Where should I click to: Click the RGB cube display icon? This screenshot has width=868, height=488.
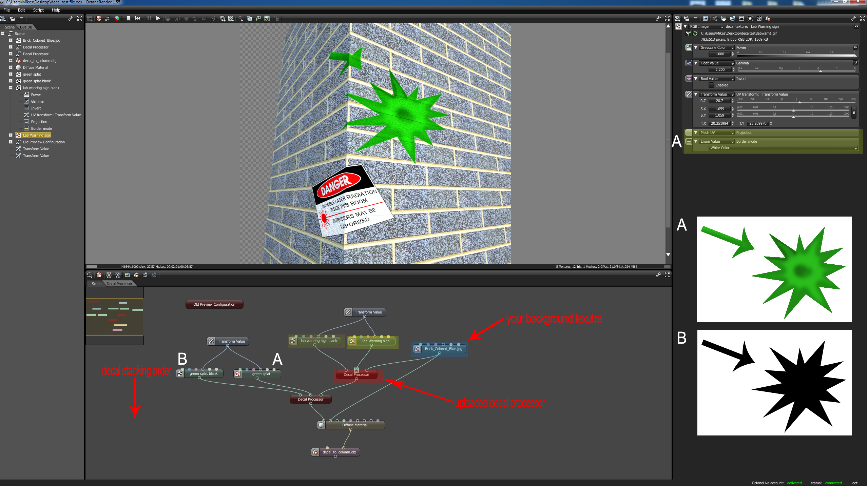click(x=117, y=19)
